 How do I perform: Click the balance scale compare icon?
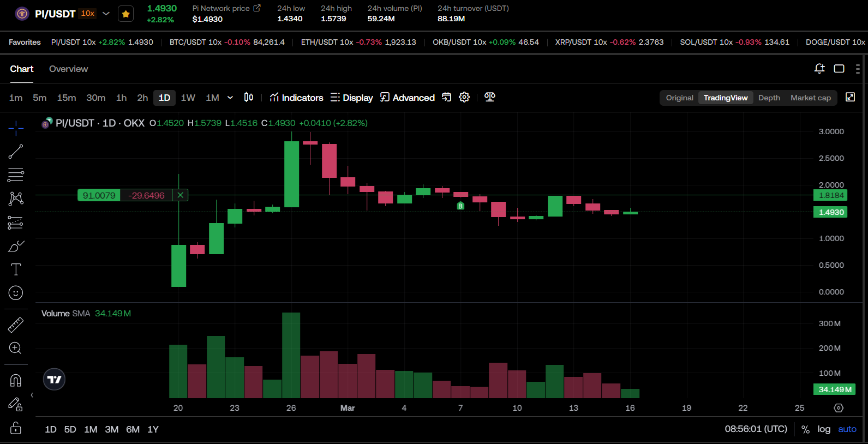pos(490,97)
